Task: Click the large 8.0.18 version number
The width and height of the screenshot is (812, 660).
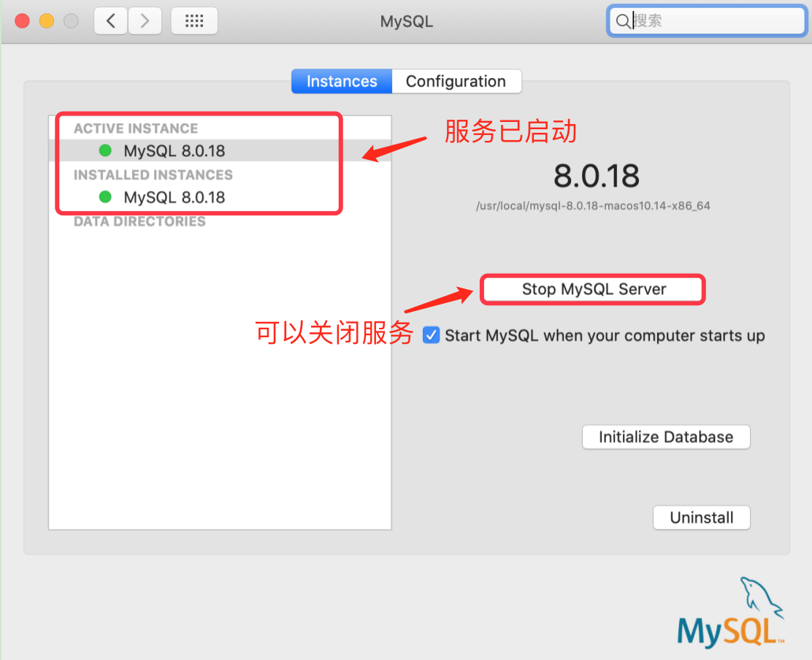Action: (596, 176)
